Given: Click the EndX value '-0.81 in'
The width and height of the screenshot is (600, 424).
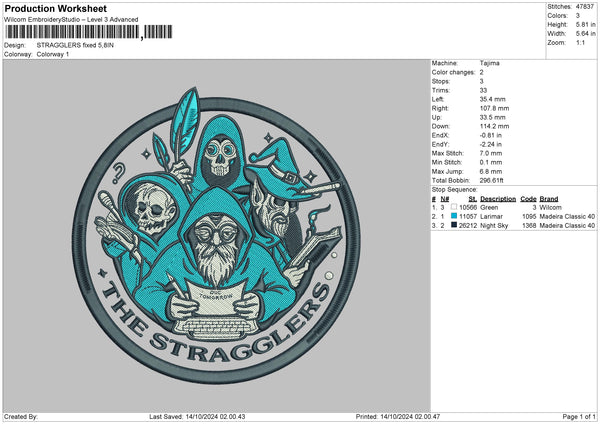Looking at the screenshot, I should click(491, 135).
